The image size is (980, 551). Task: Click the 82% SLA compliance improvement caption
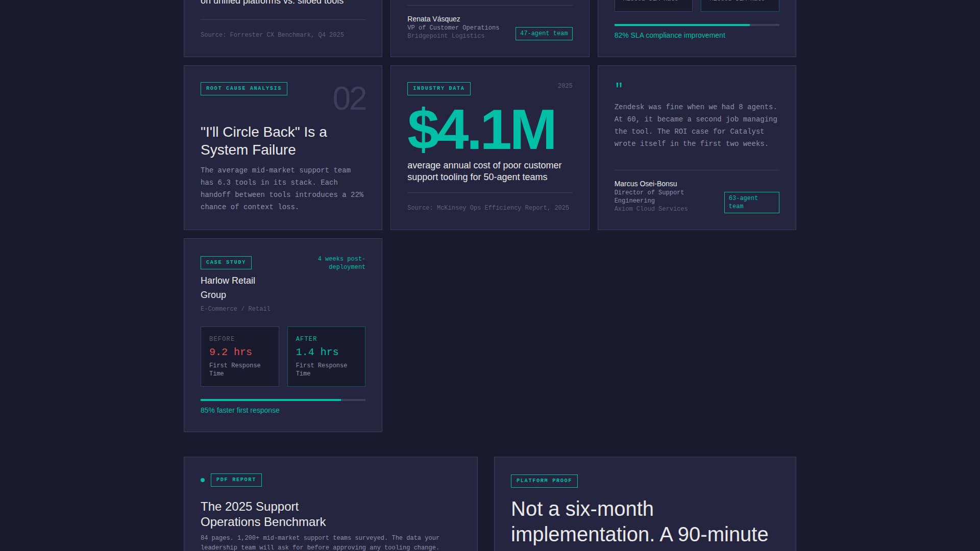point(669,35)
